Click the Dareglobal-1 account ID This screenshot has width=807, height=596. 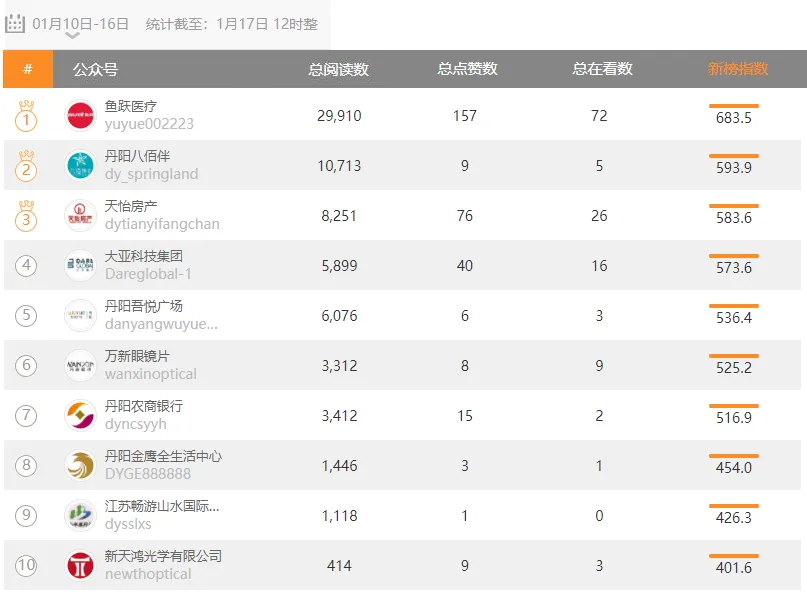[148, 274]
